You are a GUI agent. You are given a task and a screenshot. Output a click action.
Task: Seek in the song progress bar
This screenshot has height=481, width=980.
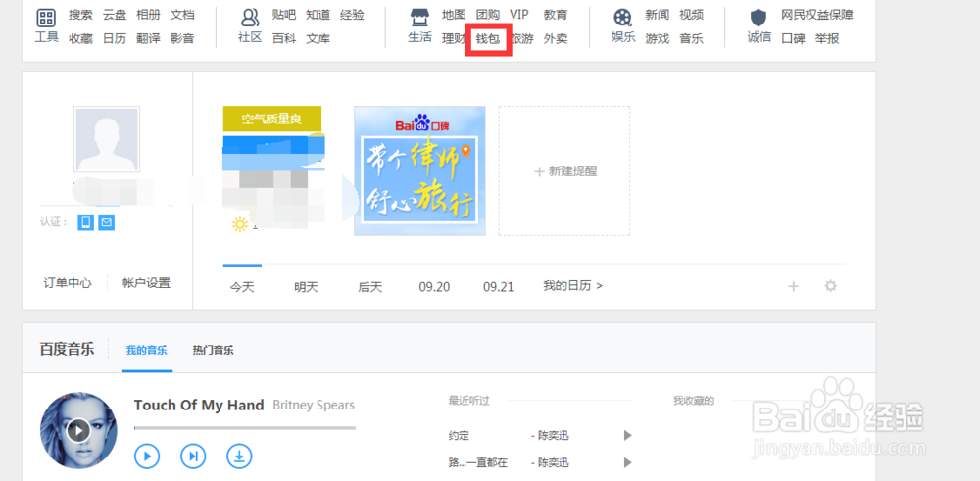pyautogui.click(x=245, y=428)
